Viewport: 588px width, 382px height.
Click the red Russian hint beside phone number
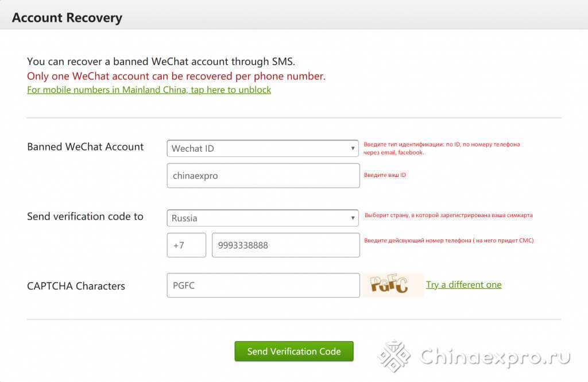tap(448, 241)
